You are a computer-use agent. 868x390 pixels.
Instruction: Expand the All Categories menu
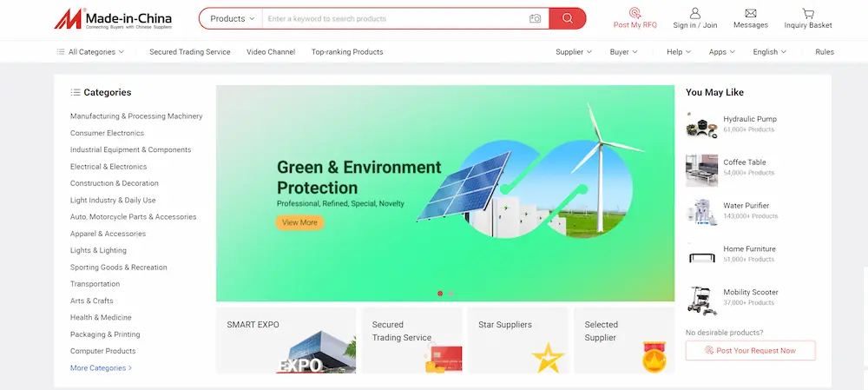pos(90,51)
